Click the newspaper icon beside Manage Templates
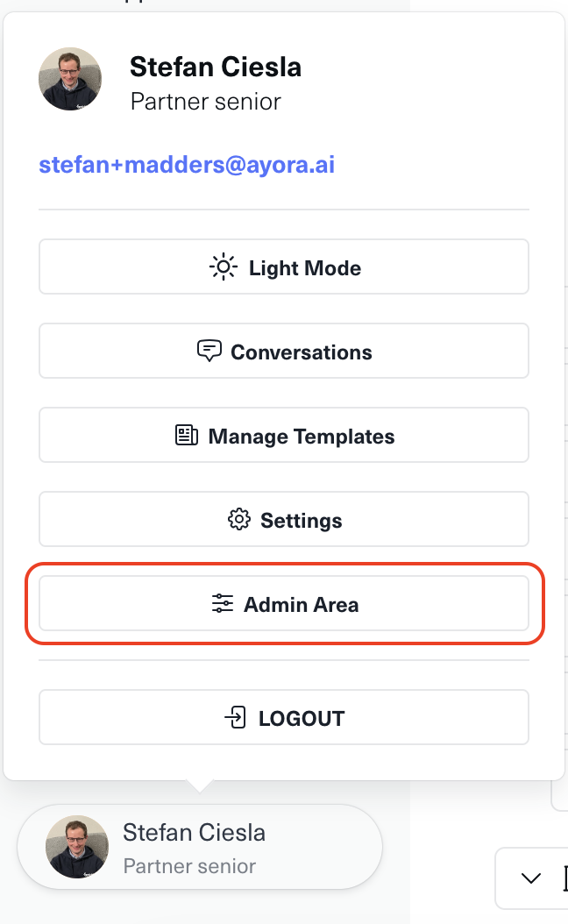The height and width of the screenshot is (924, 568). tap(187, 436)
